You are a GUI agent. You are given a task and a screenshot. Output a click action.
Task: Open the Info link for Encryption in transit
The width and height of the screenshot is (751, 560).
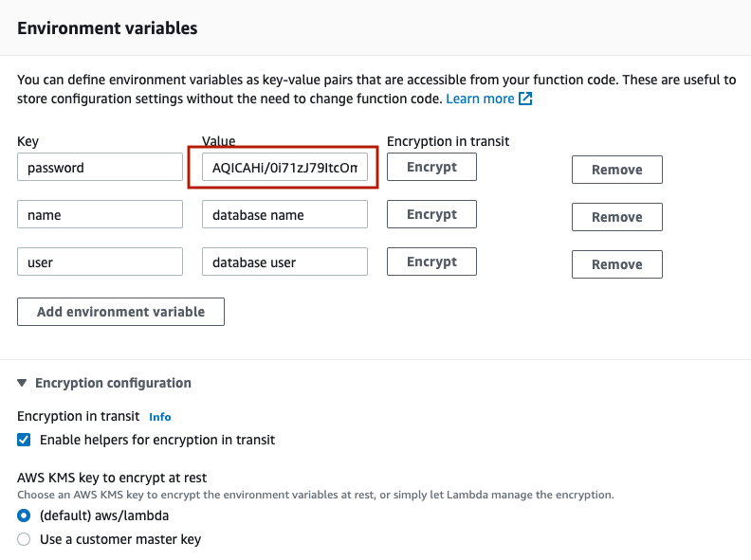click(x=160, y=417)
